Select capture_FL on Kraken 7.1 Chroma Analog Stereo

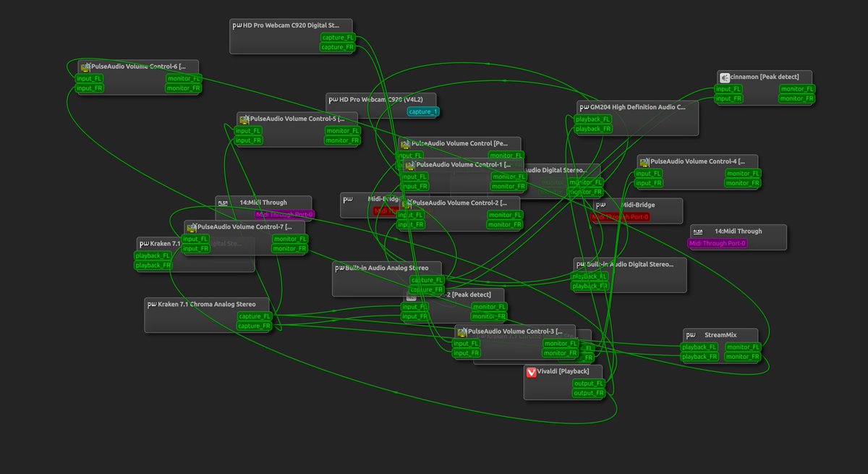point(255,316)
